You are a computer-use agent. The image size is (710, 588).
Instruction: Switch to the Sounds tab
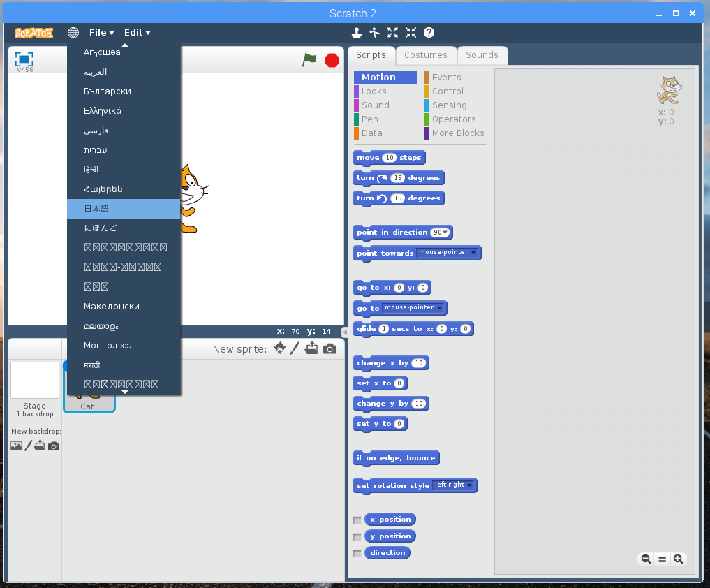pyautogui.click(x=482, y=55)
